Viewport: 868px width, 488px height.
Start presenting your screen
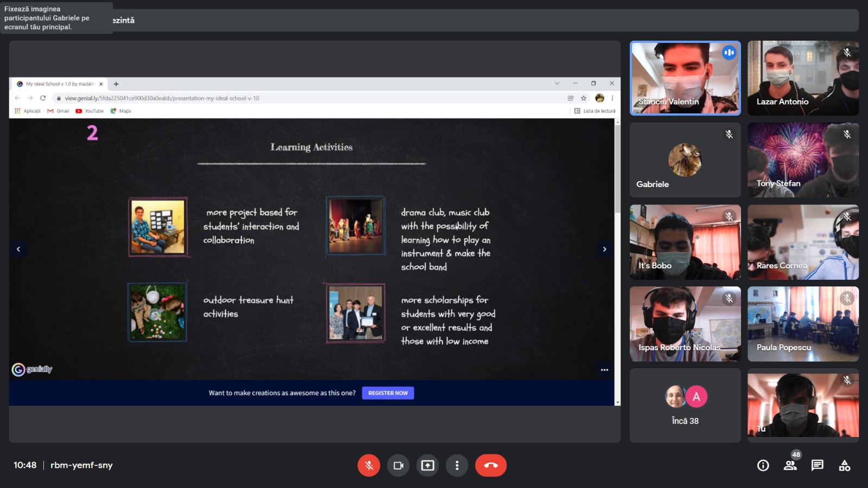click(427, 465)
